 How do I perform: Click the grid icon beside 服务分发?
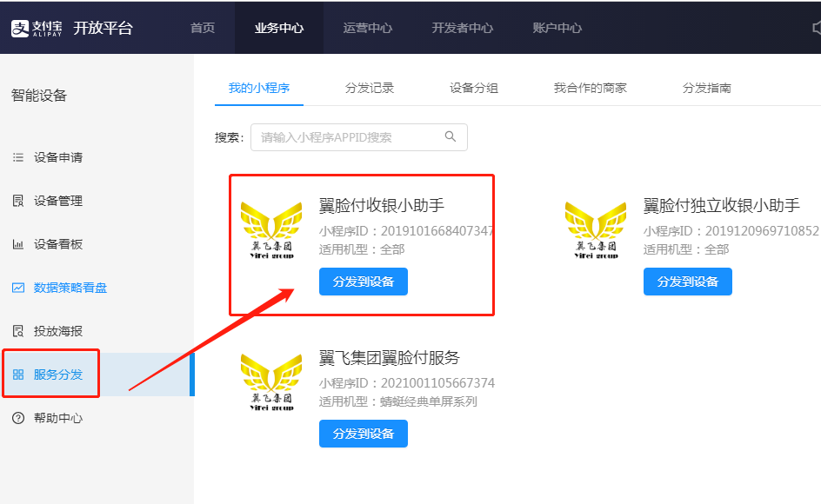pos(18,375)
